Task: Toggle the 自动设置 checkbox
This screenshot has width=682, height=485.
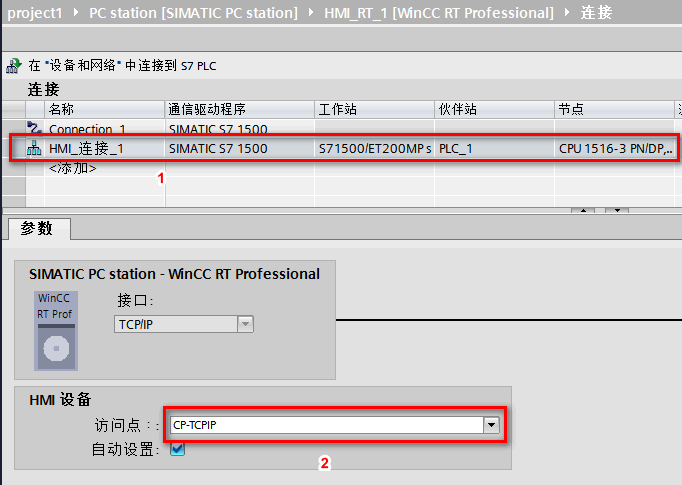Action: pos(177,448)
